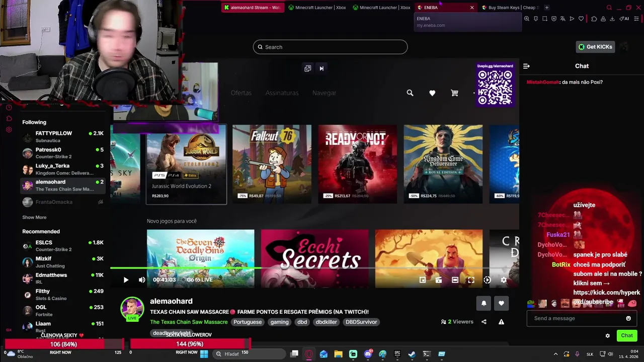
Task: Open Epic Games launcher from taskbar
Action: (x=397, y=354)
